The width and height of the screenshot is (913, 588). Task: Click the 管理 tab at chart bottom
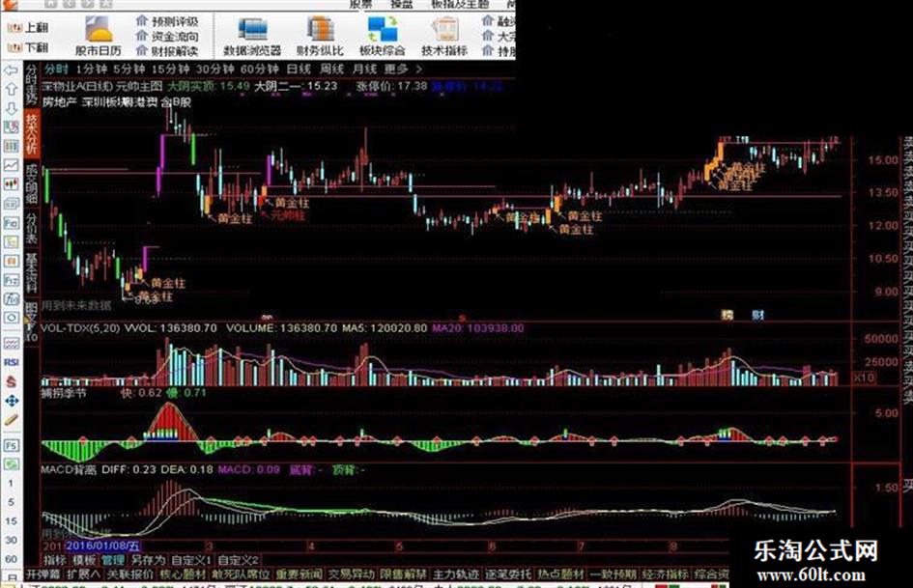point(113,560)
